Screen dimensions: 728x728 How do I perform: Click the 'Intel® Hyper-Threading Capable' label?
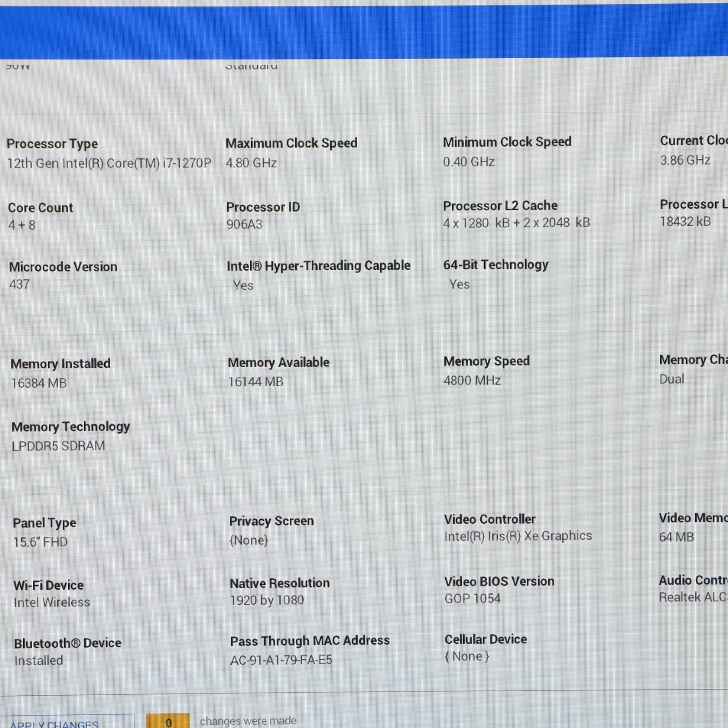pos(318,266)
